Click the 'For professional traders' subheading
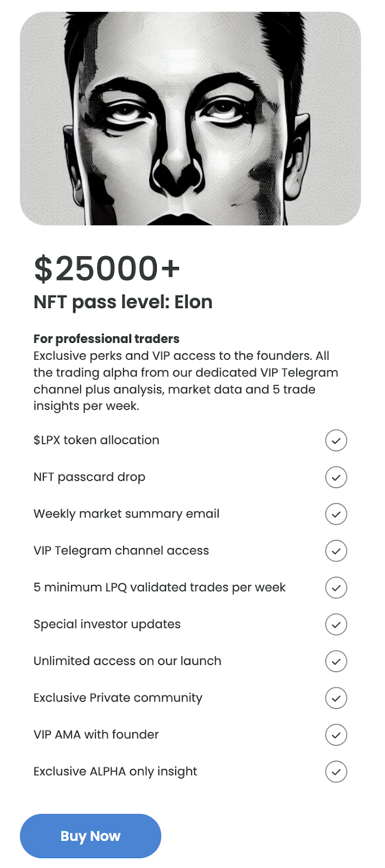This screenshot has width=385, height=868. click(106, 339)
